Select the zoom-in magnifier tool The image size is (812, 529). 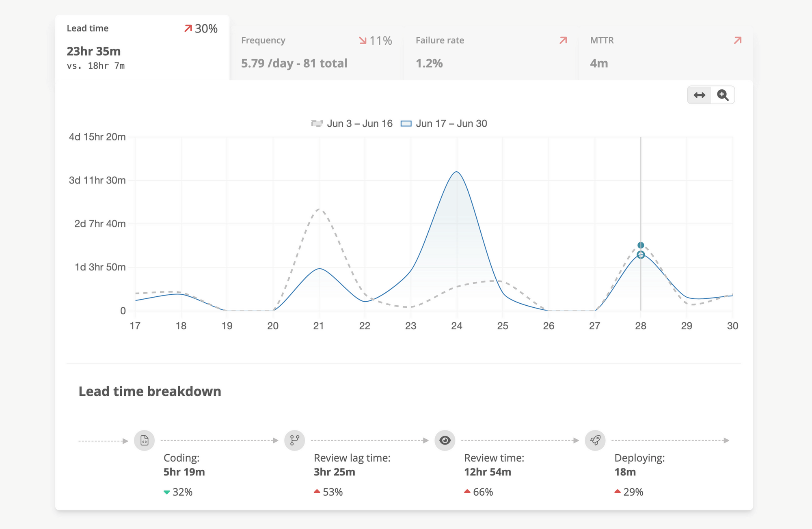coord(723,95)
